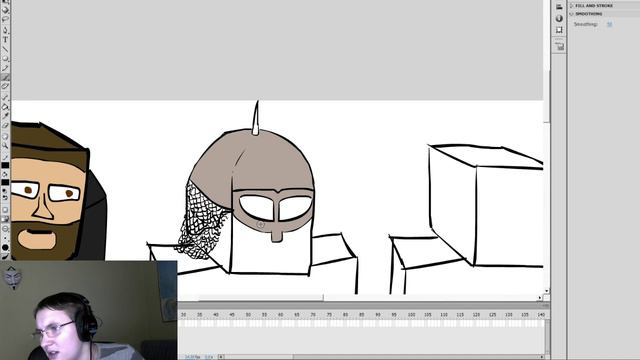The width and height of the screenshot is (640, 360).
Task: Select the Paint Bucket tool
Action: [x=5, y=107]
